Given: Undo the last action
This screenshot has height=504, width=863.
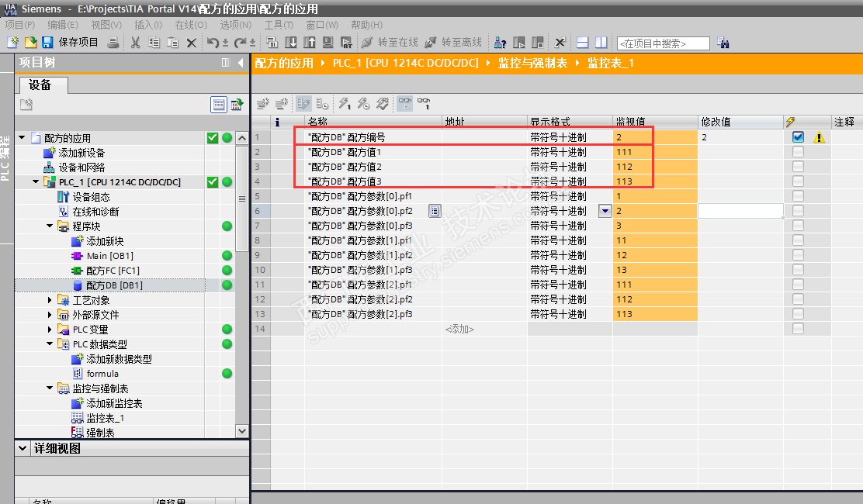Looking at the screenshot, I should click(x=213, y=43).
